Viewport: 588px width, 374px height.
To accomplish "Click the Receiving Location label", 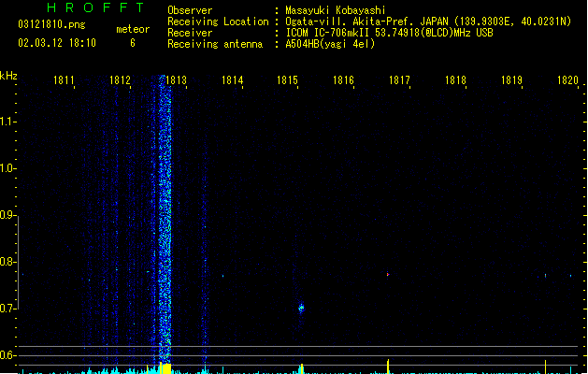I will [x=218, y=22].
